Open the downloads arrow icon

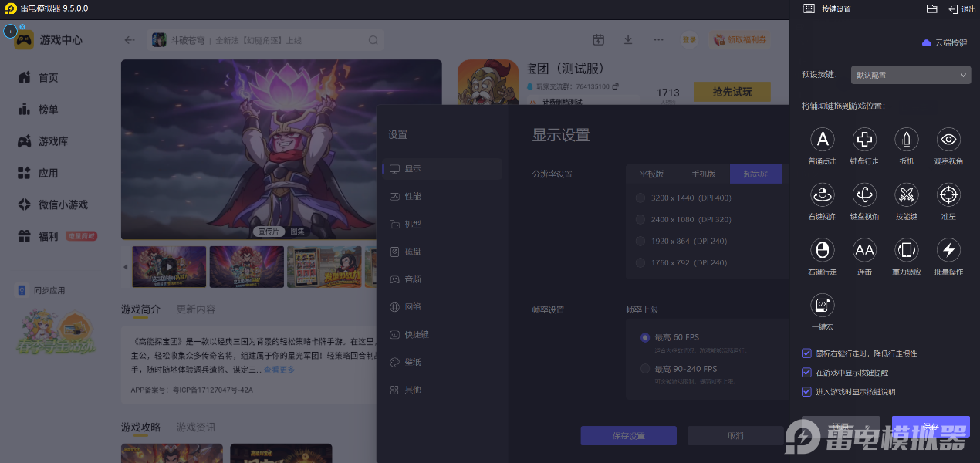[x=628, y=39]
